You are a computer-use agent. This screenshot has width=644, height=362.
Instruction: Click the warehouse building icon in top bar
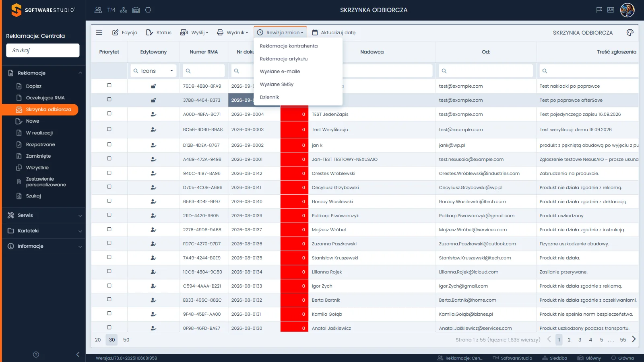click(136, 10)
